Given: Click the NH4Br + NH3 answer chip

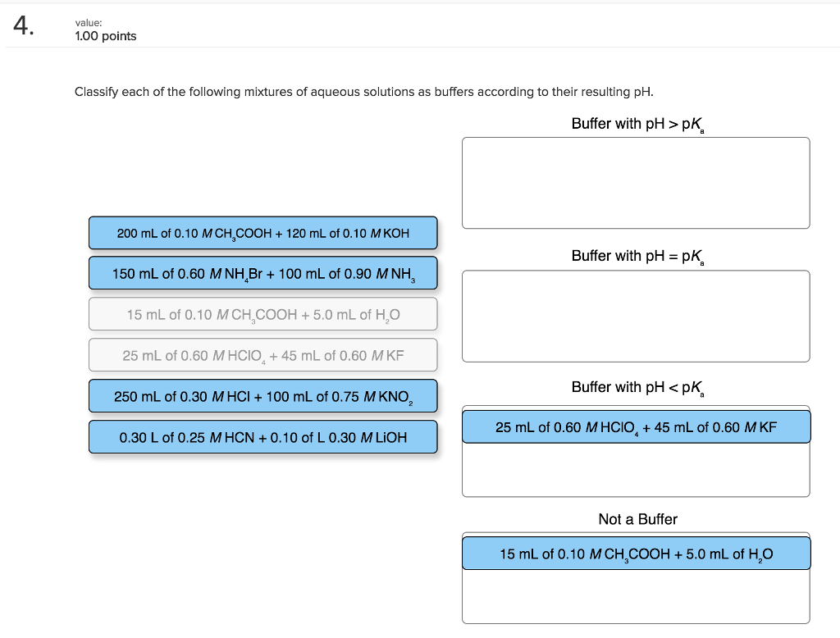Looking at the screenshot, I should (x=262, y=273).
